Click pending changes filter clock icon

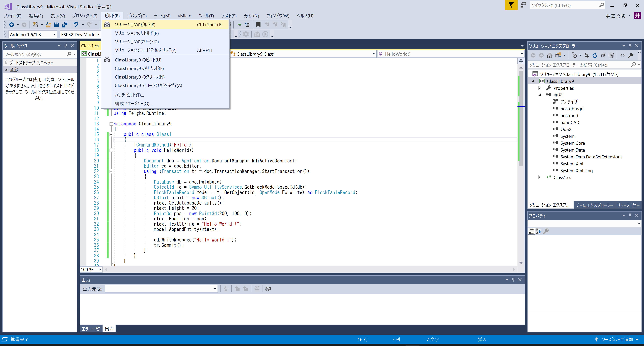pos(575,55)
